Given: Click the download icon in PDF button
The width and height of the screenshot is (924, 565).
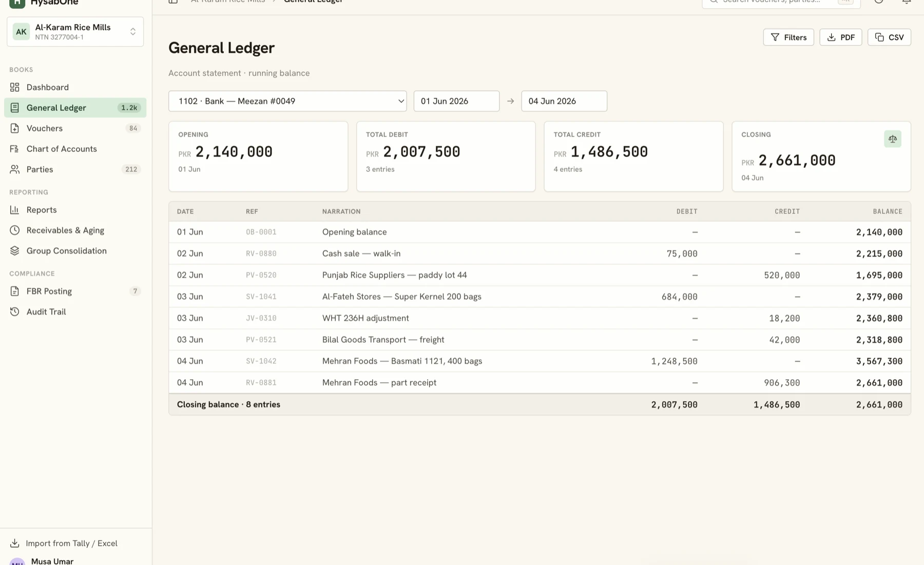Looking at the screenshot, I should coord(831,37).
